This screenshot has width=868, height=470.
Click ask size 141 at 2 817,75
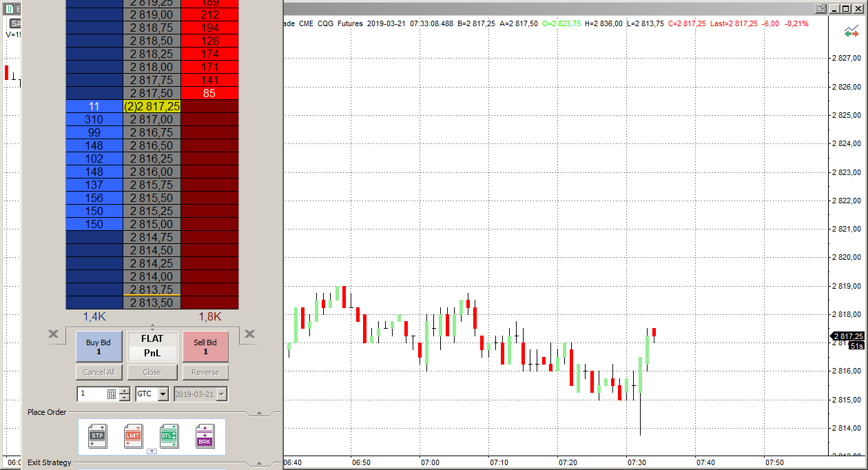pyautogui.click(x=210, y=81)
